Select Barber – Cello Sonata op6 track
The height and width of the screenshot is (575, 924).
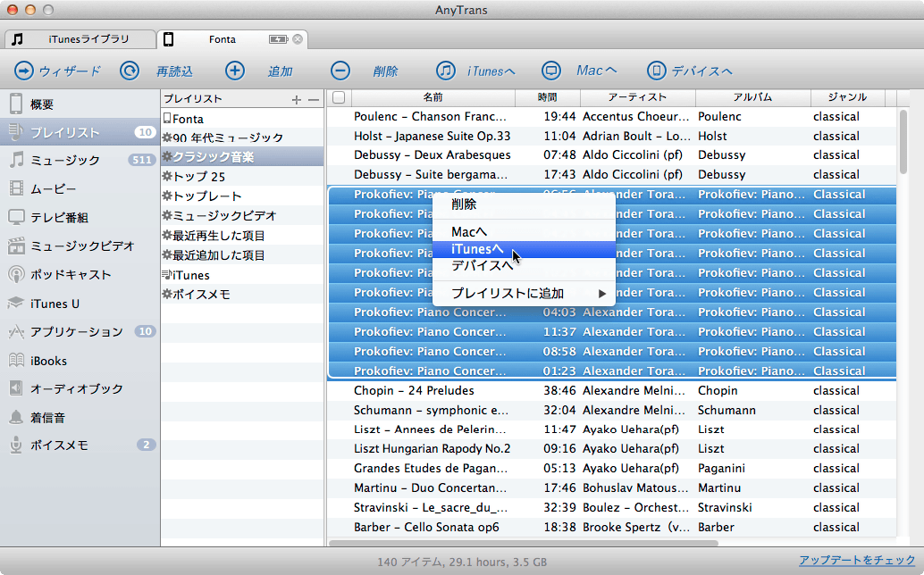(x=611, y=528)
